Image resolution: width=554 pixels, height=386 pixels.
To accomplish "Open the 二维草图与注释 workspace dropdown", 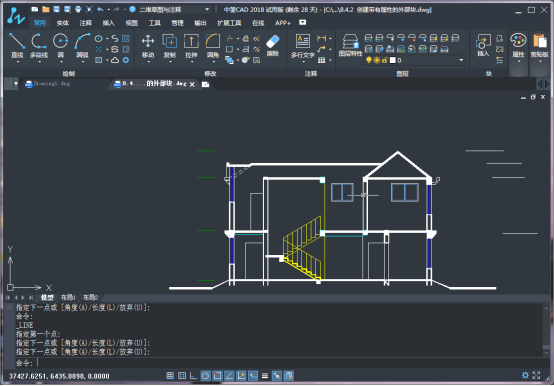I will [174, 10].
